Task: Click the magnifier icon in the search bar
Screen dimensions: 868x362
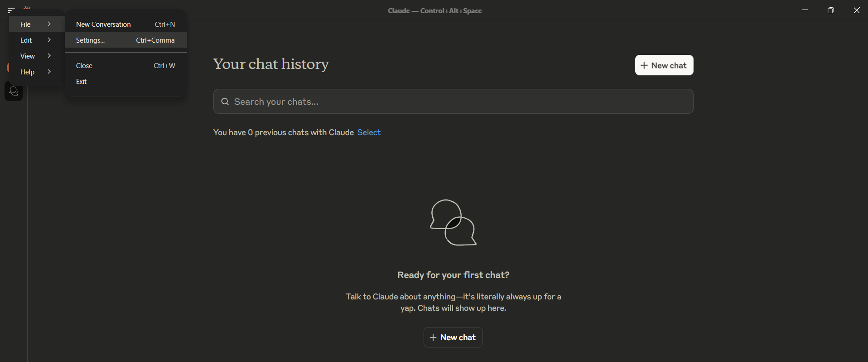Action: coord(225,102)
